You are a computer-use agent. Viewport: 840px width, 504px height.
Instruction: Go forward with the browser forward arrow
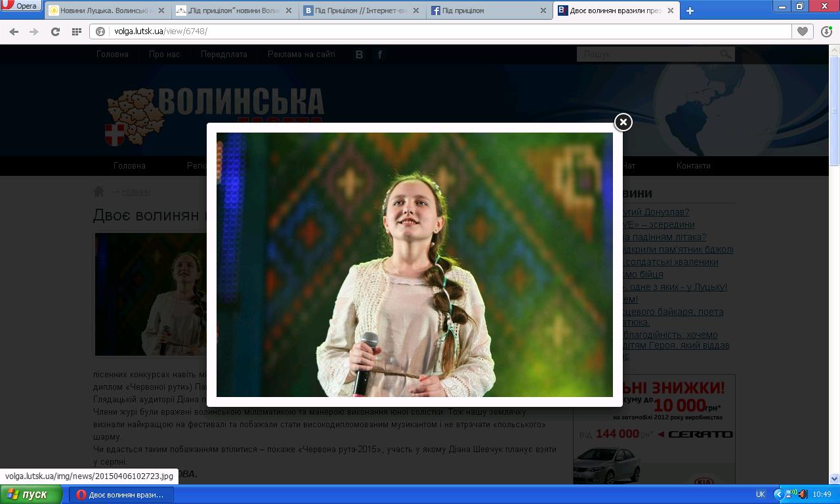click(x=34, y=31)
